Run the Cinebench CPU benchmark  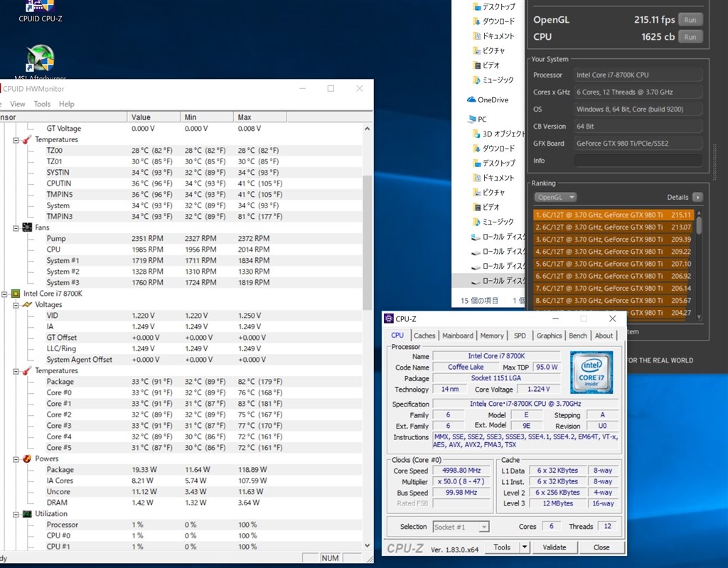click(x=690, y=36)
